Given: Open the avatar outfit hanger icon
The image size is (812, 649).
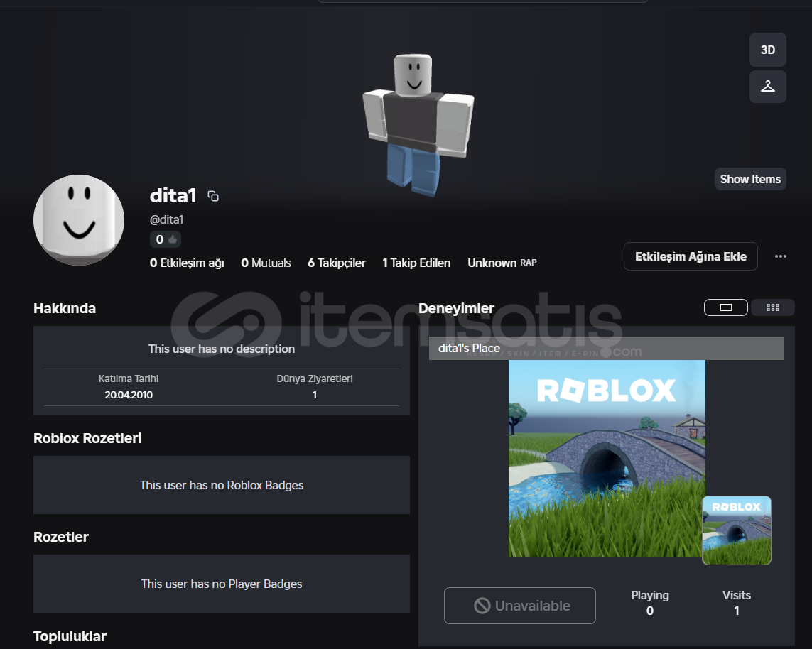Looking at the screenshot, I should coord(767,86).
